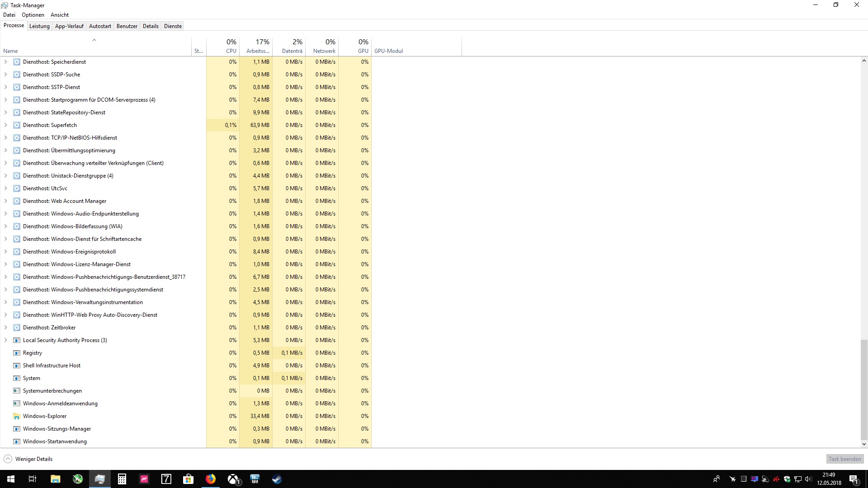This screenshot has height=488, width=868.
Task: Open Firefox from the taskbar
Action: tap(211, 479)
